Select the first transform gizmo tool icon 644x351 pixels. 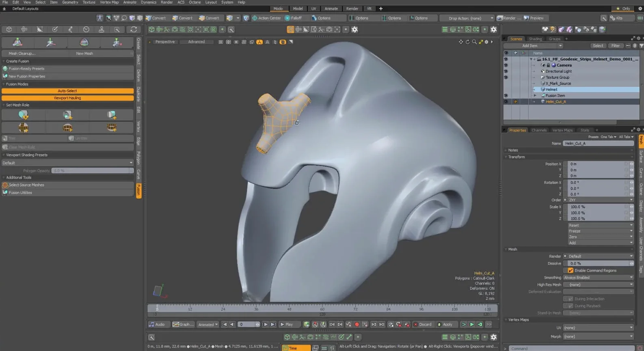pyautogui.click(x=17, y=42)
